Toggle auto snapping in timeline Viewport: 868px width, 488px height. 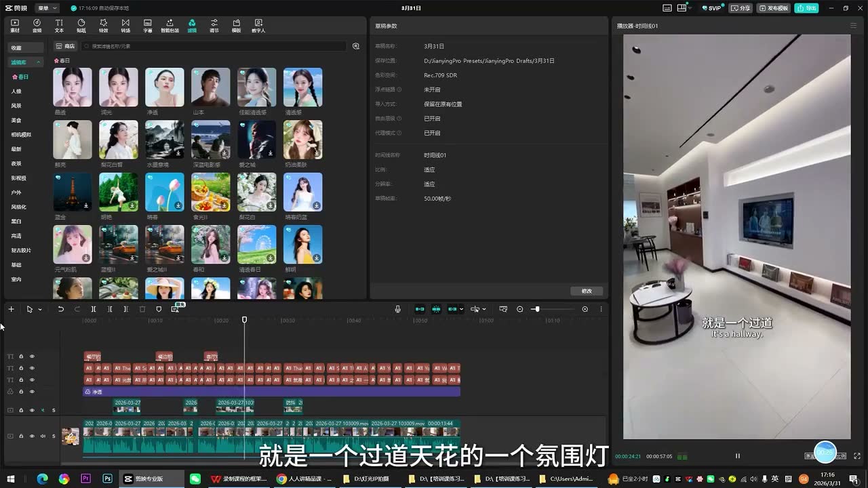pos(436,309)
